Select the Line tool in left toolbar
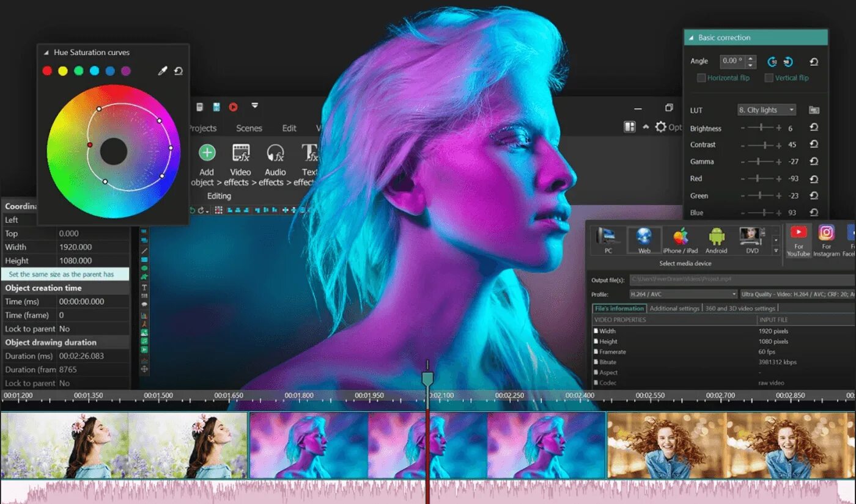This screenshot has width=856, height=504. (144, 251)
